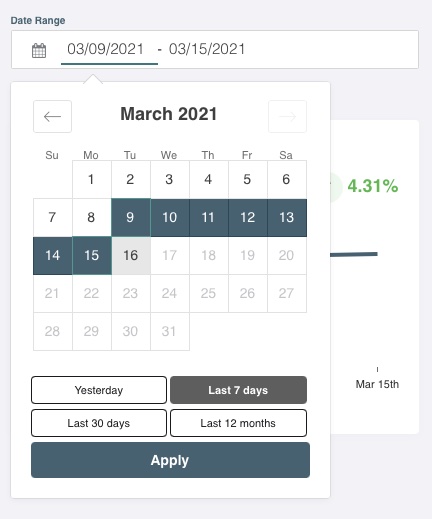
Task: Go to previous month with left arrow
Action: [52, 116]
